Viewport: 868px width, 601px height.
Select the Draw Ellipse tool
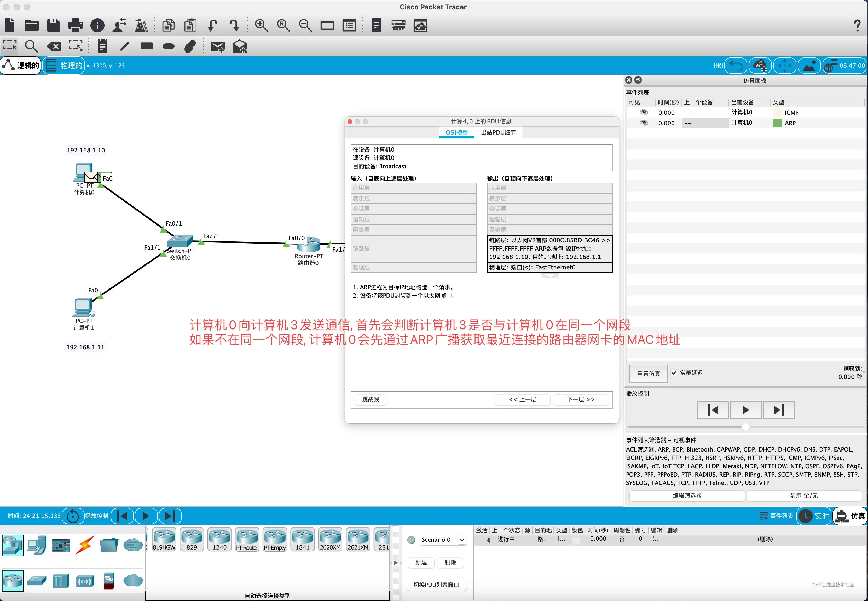tap(168, 46)
